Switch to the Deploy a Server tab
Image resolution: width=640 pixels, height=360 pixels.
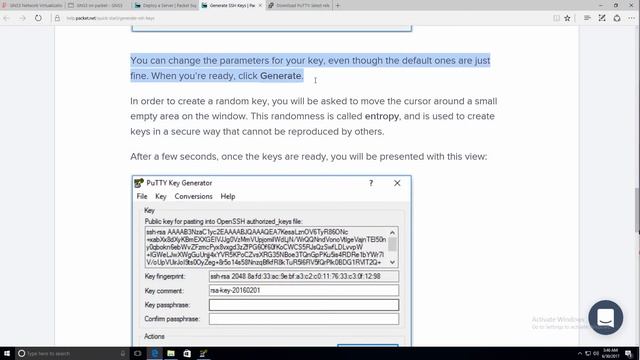[165, 5]
